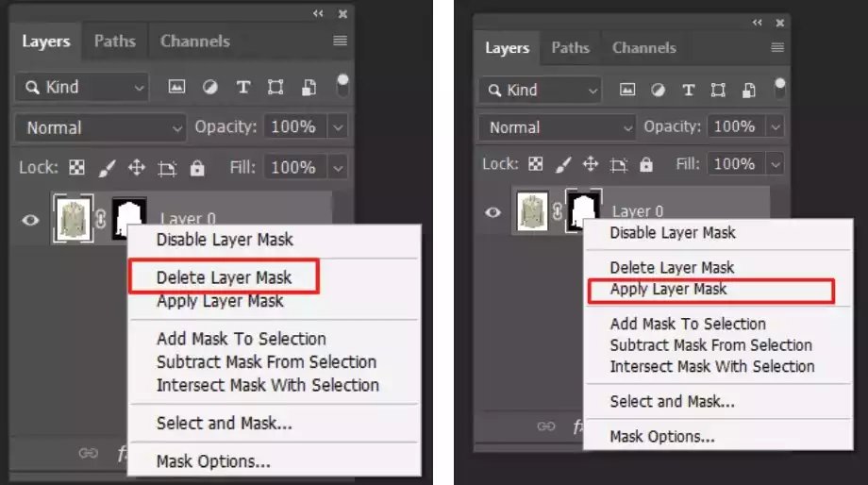The width and height of the screenshot is (868, 485).
Task: Click smart object filter icon in left panel
Action: (309, 87)
